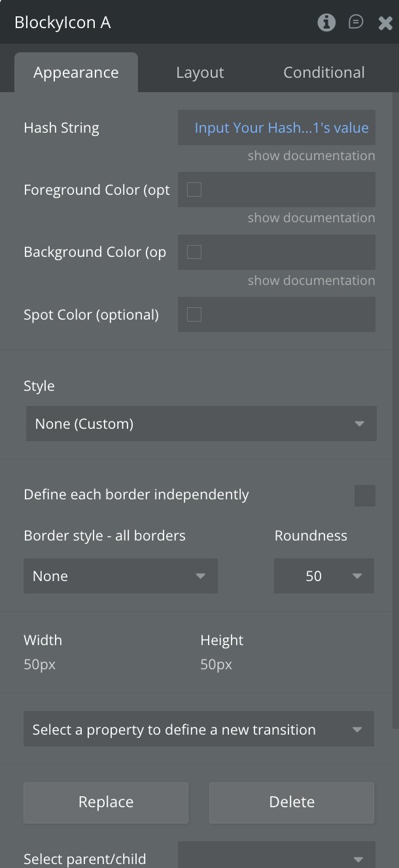Switch to the Layout tab

tap(200, 73)
